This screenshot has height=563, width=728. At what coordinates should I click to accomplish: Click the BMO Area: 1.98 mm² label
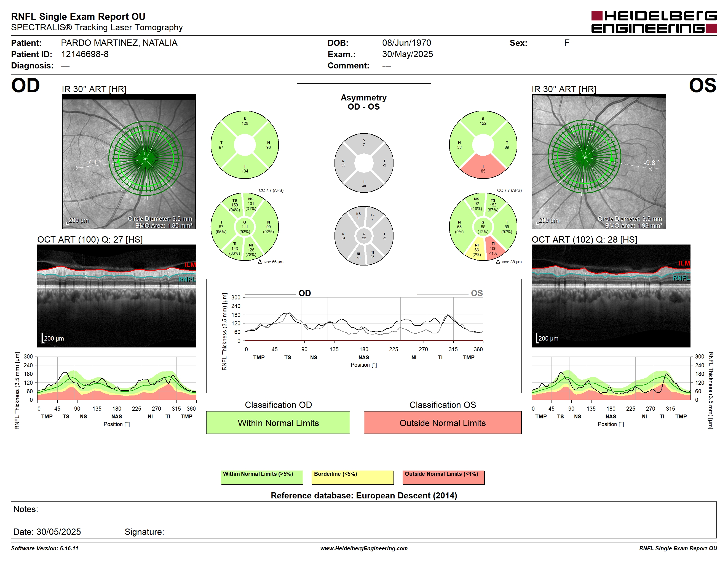(634, 225)
